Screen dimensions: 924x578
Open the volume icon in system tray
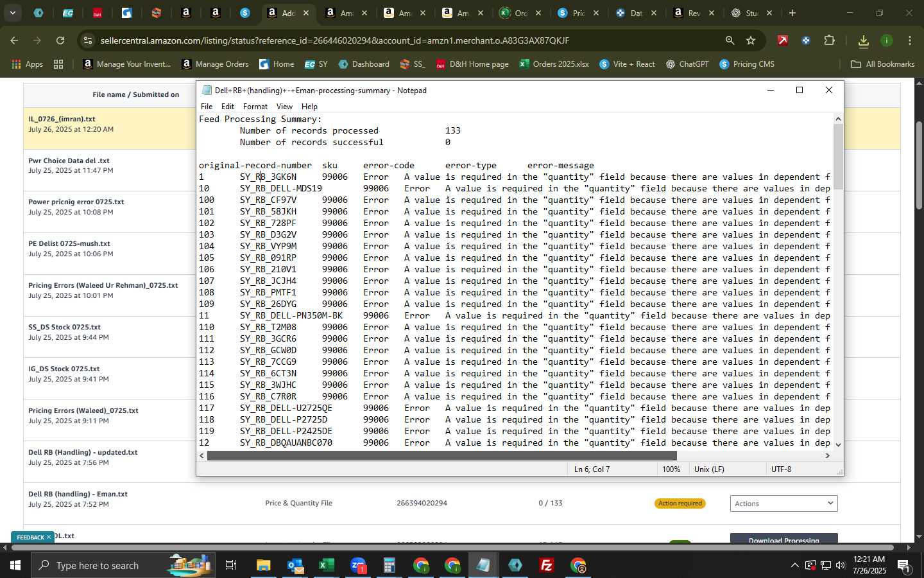(x=841, y=565)
